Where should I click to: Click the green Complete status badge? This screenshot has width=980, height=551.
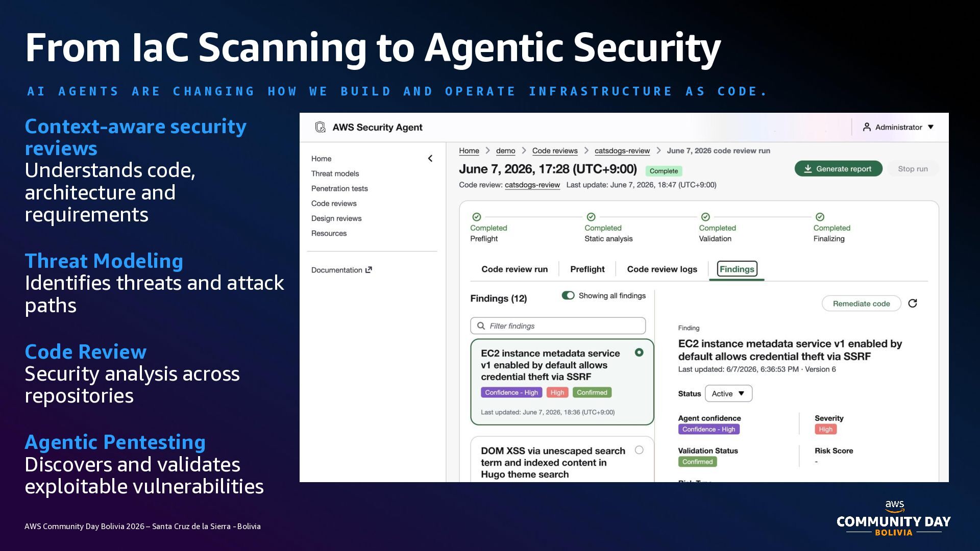pyautogui.click(x=664, y=171)
